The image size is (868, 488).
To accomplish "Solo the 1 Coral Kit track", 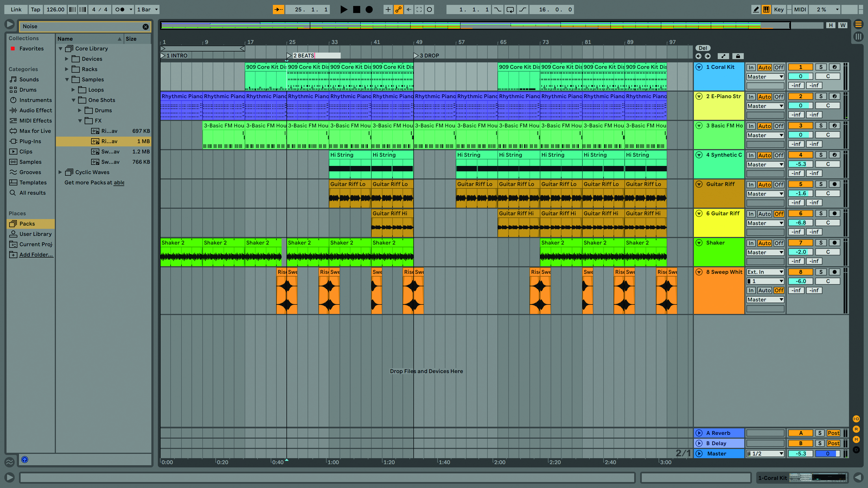I will (821, 67).
